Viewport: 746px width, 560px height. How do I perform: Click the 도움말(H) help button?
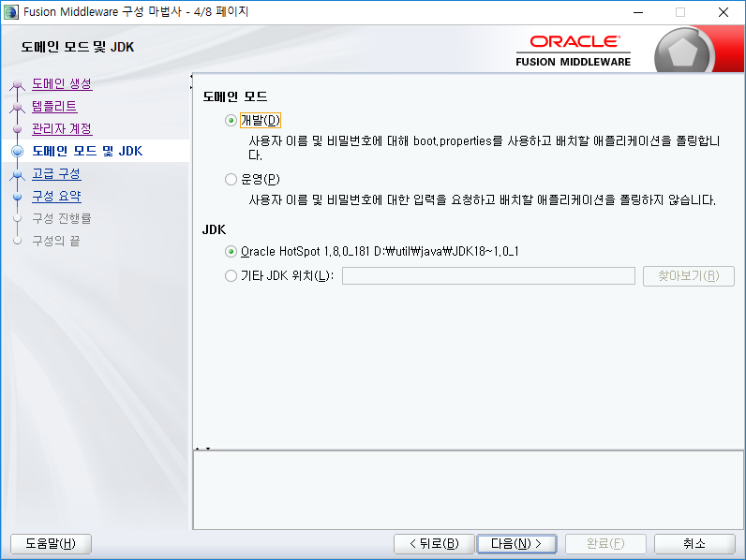(51, 543)
